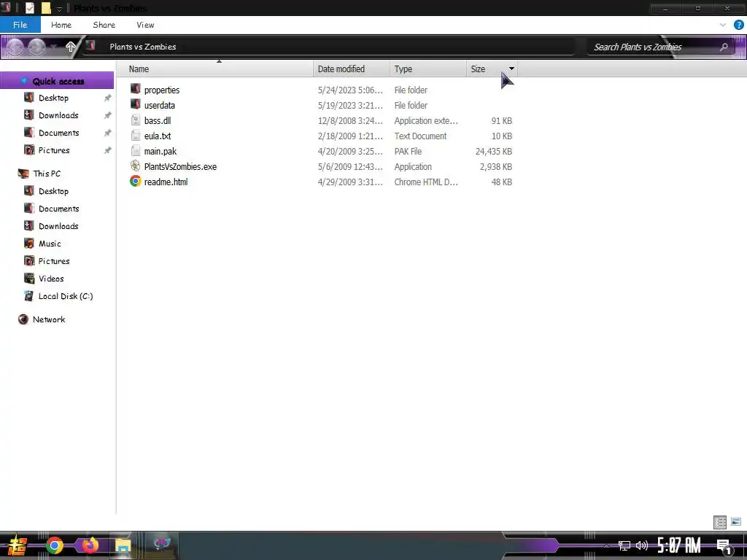
Task: Click the 24,435 KB size value
Action: (494, 152)
